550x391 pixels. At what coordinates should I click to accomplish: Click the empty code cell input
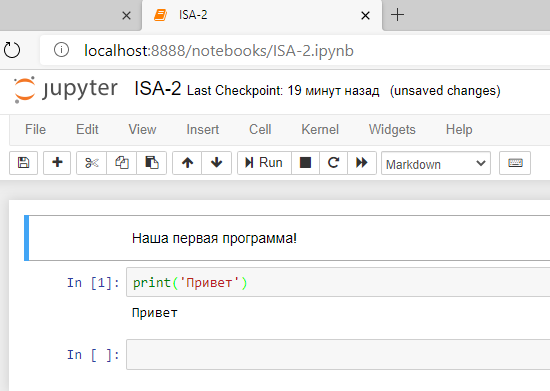(338, 354)
